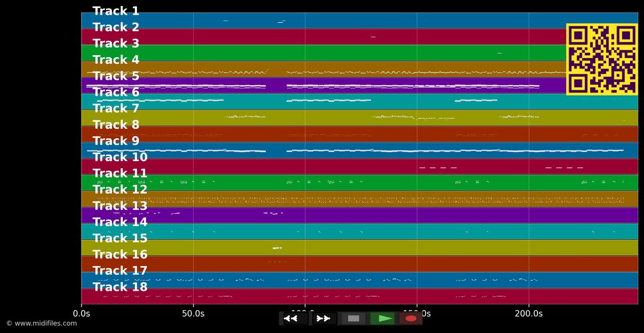
Task: Select the Track 4 label
Action: coord(116,60)
